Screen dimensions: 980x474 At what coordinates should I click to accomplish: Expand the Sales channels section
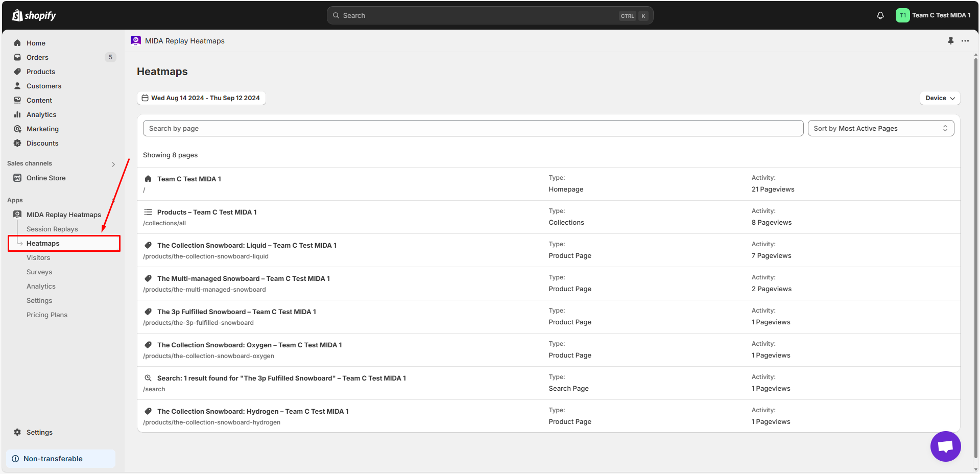click(x=113, y=164)
